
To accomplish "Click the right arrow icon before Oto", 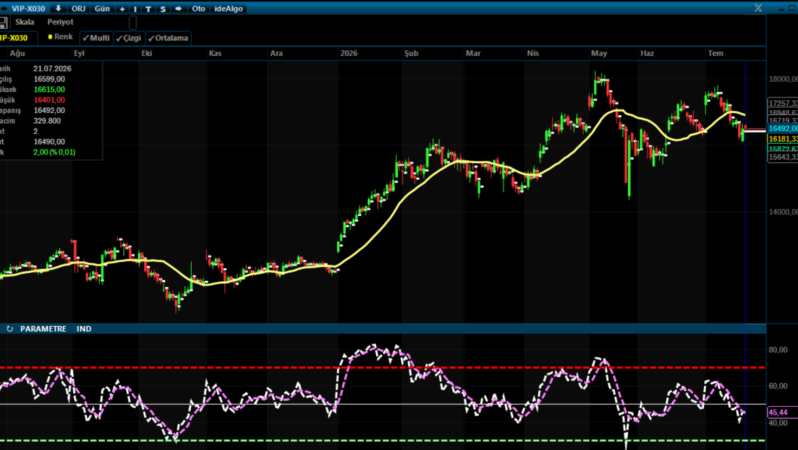I will click(178, 9).
